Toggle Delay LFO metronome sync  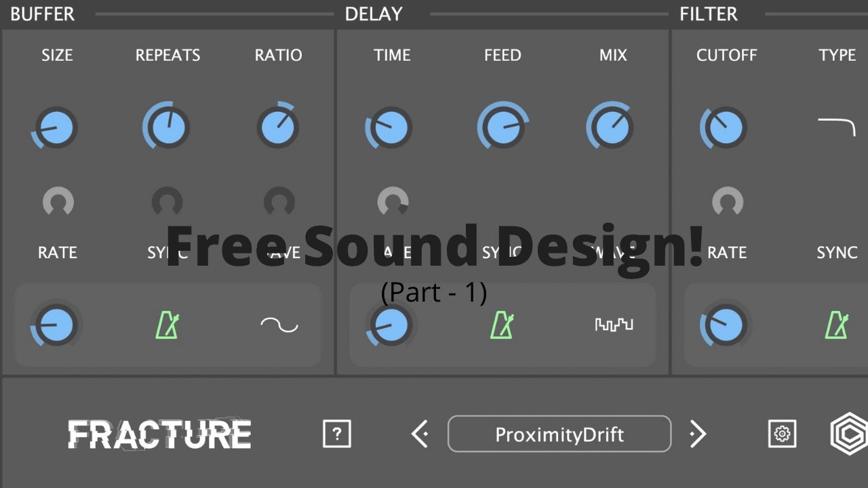(502, 325)
